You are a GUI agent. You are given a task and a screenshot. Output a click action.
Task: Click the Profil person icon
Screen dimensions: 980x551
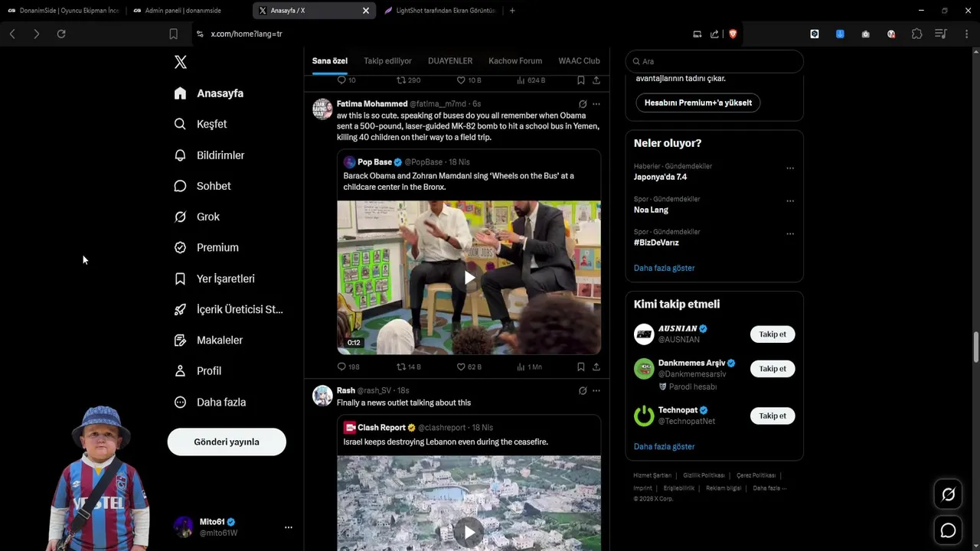(180, 370)
